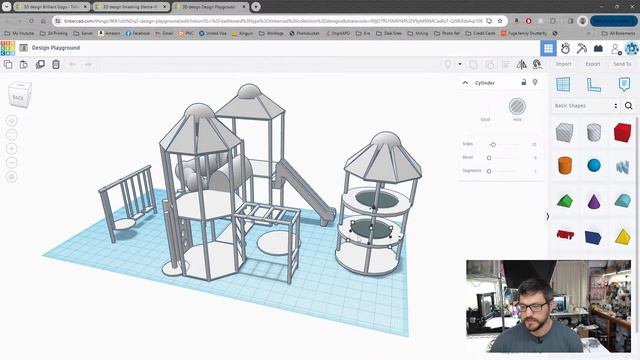Click Fit all in view button
This screenshot has height=360, width=640.
click(x=11, y=135)
